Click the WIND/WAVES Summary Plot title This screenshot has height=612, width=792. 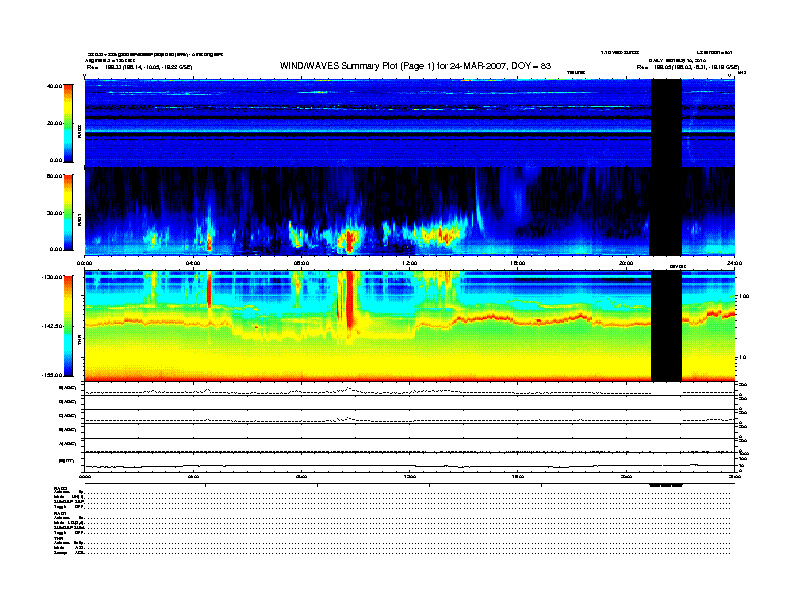tap(415, 66)
